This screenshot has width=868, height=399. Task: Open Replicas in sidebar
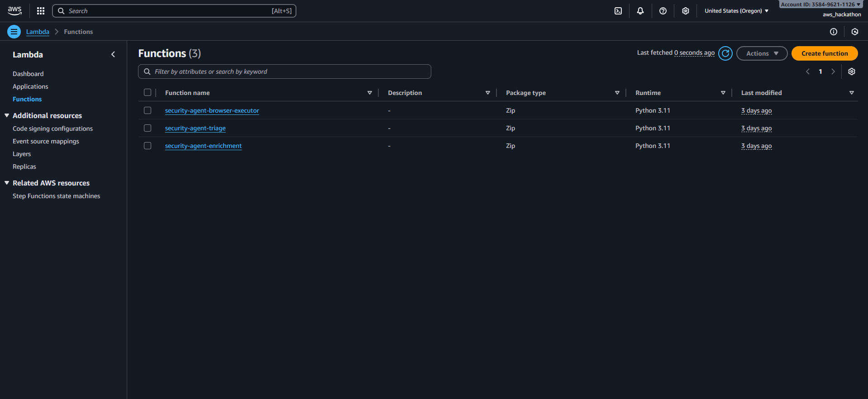point(24,166)
